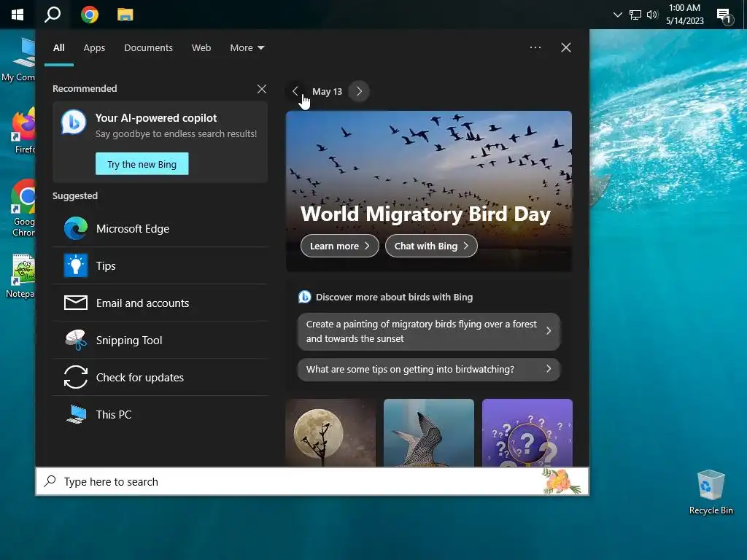This screenshot has height=560, width=747.
Task: Launch Chrome from the taskbar
Action: (90, 15)
